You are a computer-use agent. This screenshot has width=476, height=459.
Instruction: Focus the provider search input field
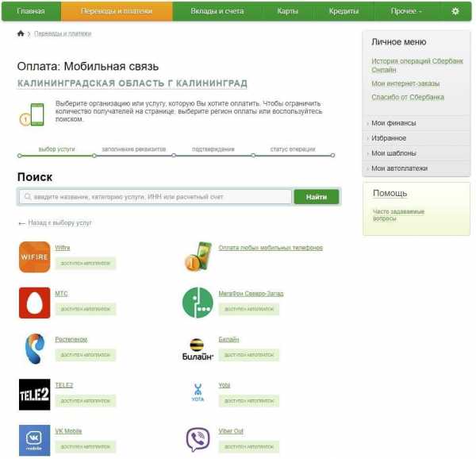(x=155, y=197)
